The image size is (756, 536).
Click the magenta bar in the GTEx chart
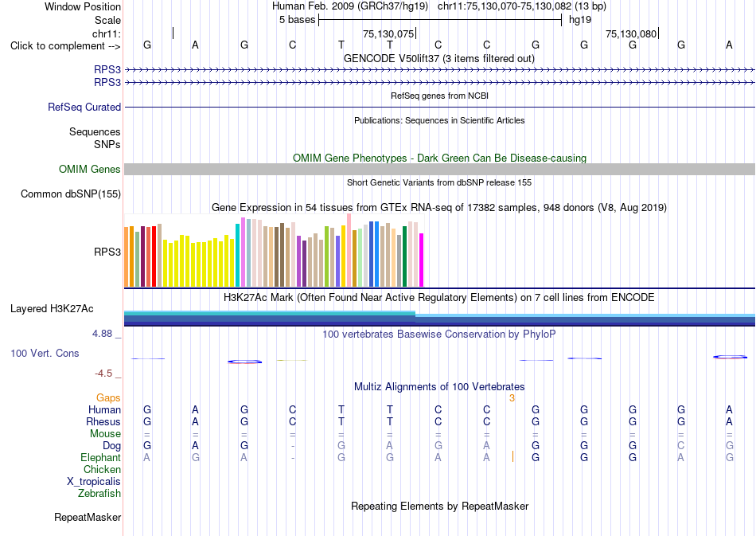tap(422, 260)
